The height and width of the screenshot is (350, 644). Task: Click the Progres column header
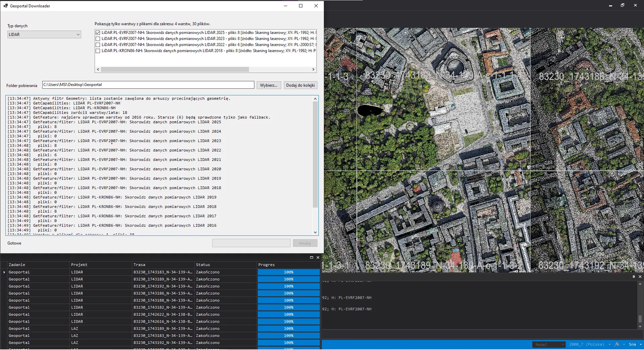[x=289, y=265]
